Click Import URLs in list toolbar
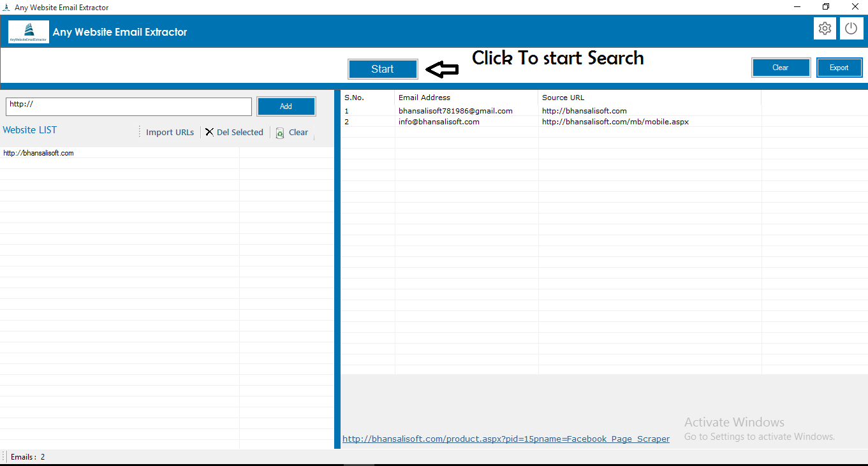The width and height of the screenshot is (868, 466). click(x=170, y=132)
